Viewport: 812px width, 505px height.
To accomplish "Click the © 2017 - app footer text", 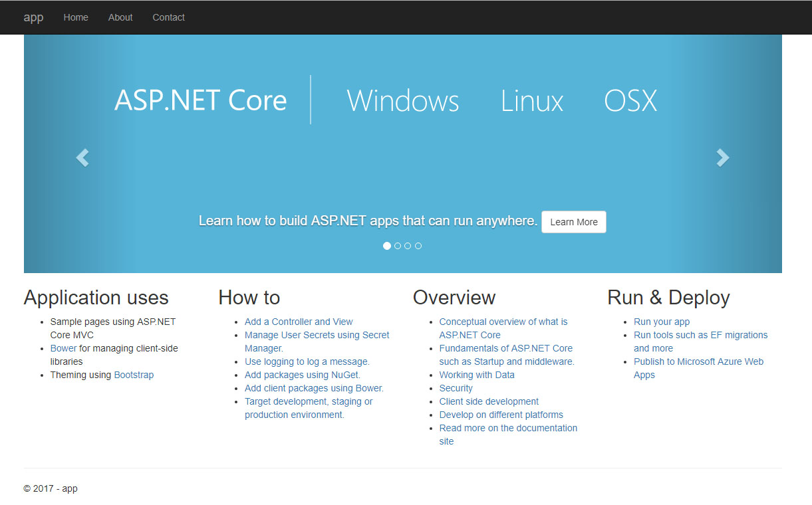I will coord(51,488).
